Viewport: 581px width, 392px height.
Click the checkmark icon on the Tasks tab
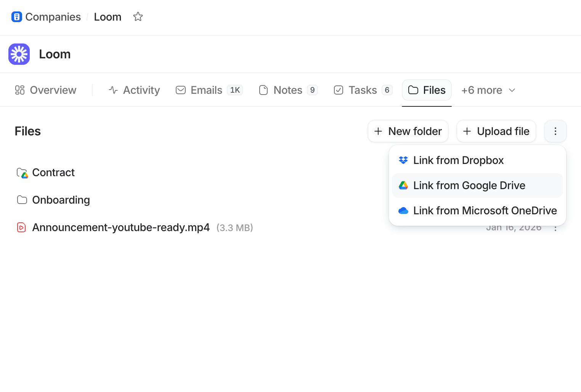tap(339, 90)
